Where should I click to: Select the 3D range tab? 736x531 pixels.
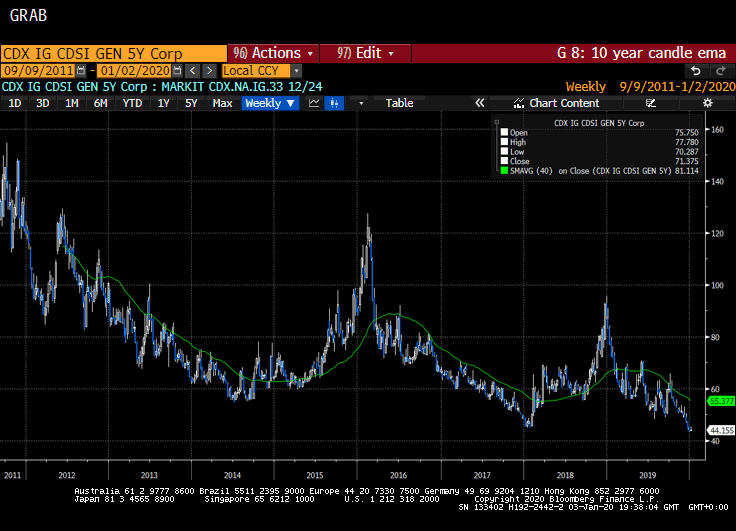(x=43, y=103)
